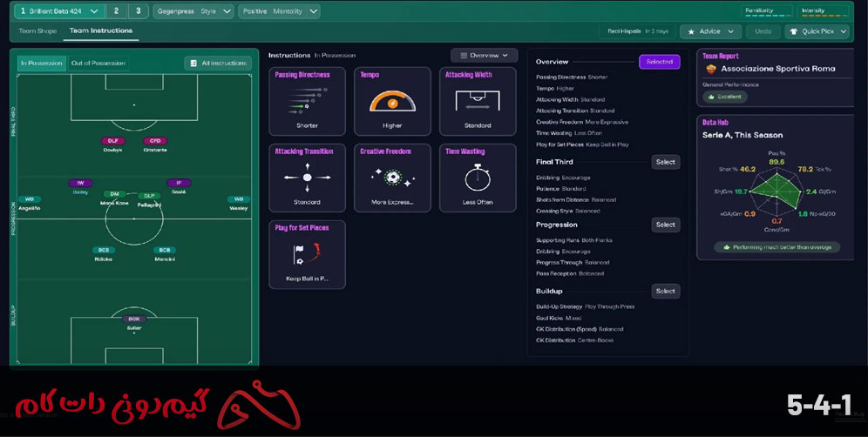
Task: Expand the Overview view dropdown
Action: [x=484, y=56]
